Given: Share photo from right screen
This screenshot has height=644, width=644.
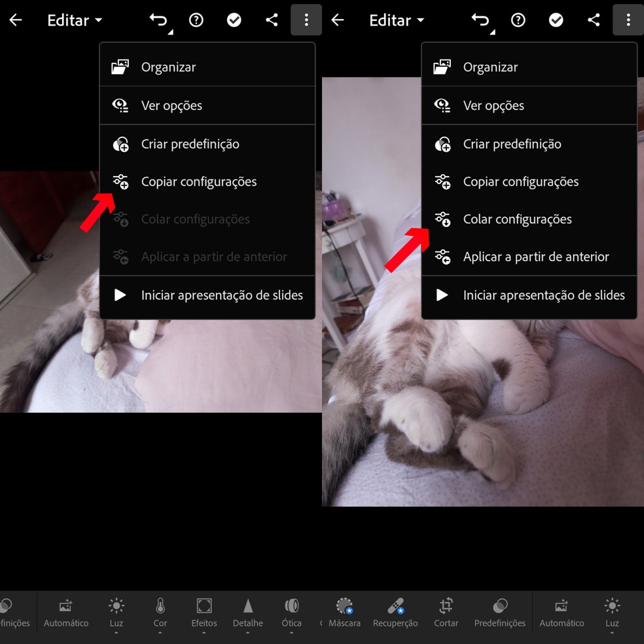Looking at the screenshot, I should 594,20.
